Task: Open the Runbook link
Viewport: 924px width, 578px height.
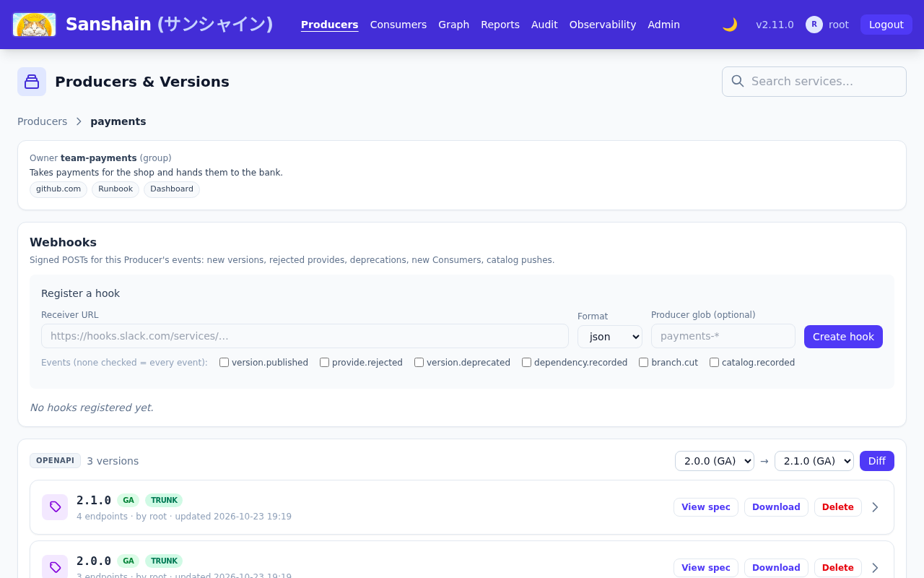Action: (115, 189)
